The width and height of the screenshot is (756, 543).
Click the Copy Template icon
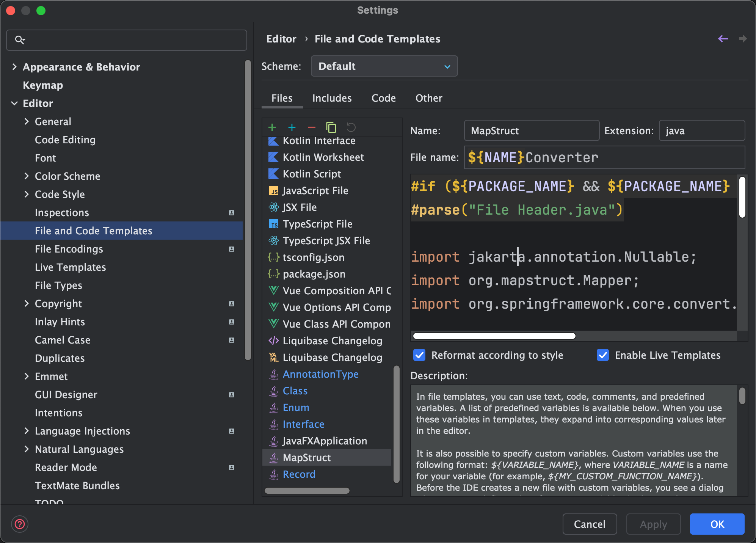pos(331,127)
